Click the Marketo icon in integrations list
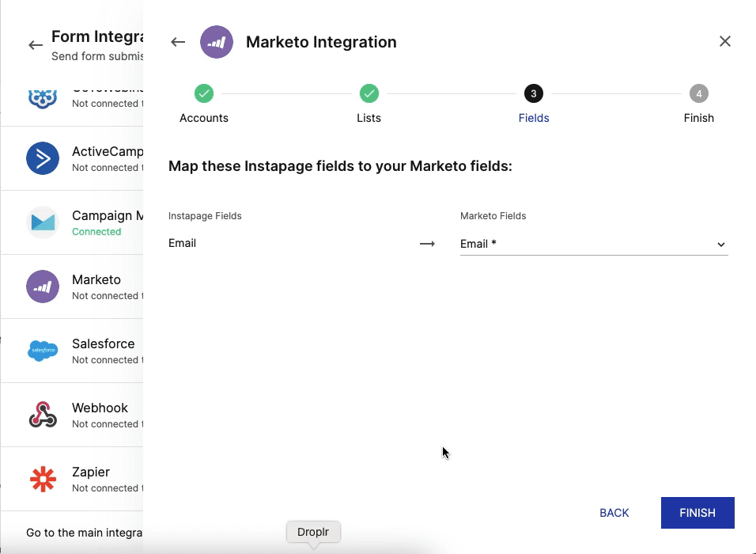Image resolution: width=756 pixels, height=554 pixels. pyautogui.click(x=43, y=286)
